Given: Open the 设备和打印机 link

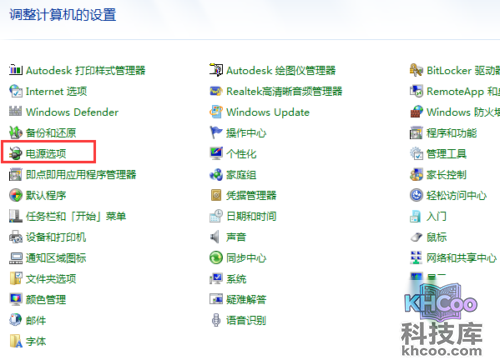Looking at the screenshot, I should (56, 237).
